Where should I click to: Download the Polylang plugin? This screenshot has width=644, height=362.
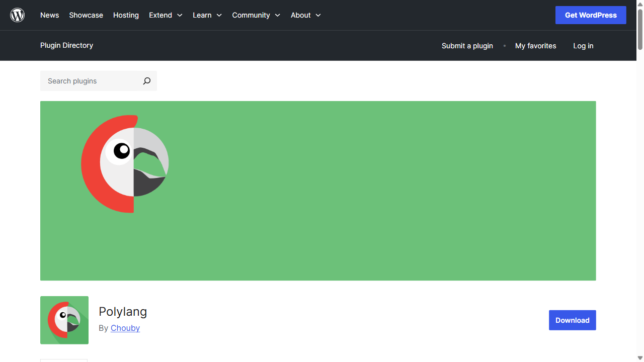click(572, 320)
